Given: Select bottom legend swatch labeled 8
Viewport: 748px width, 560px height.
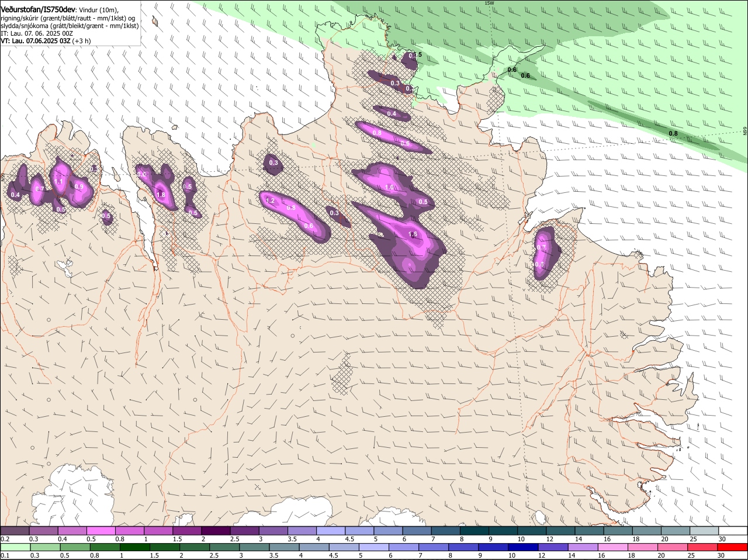Looking at the screenshot, I should click(464, 547).
